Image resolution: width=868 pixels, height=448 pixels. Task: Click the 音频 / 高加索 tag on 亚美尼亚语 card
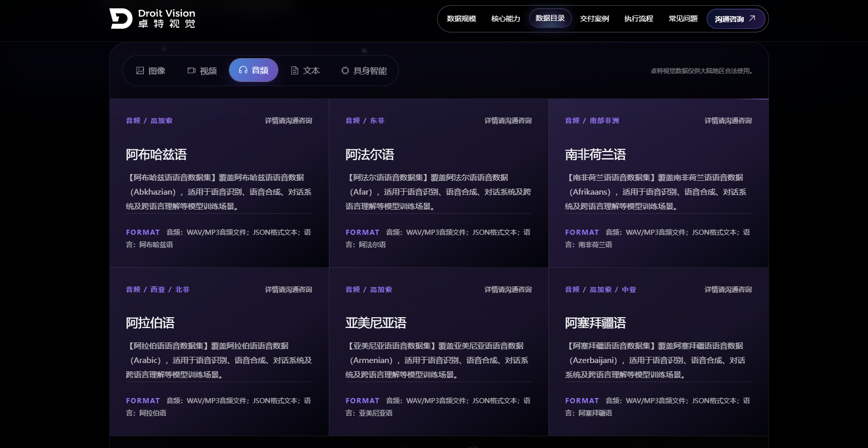[369, 289]
